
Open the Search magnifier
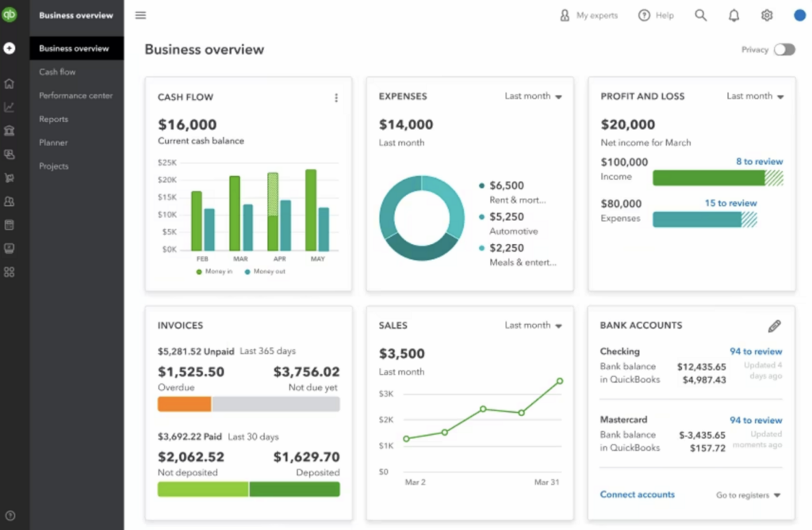(701, 14)
